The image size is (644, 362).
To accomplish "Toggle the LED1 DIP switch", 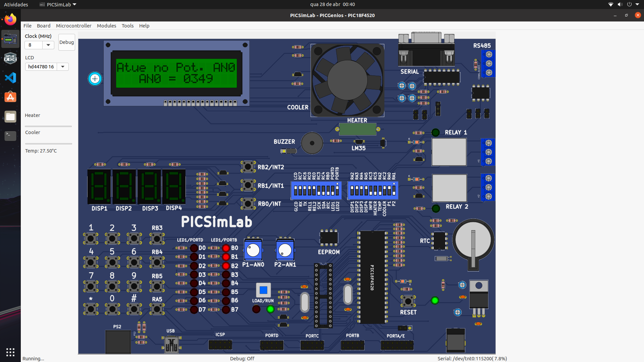I will click(333, 191).
